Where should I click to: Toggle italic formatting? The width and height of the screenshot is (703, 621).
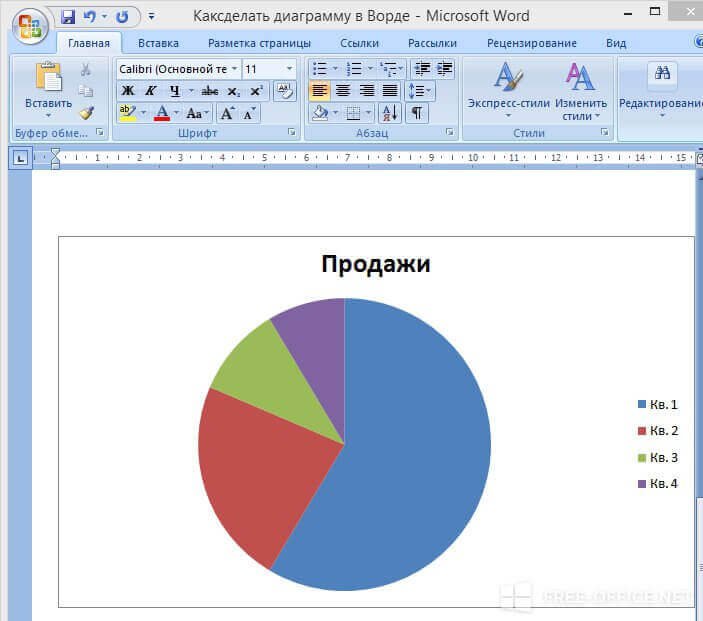(151, 91)
